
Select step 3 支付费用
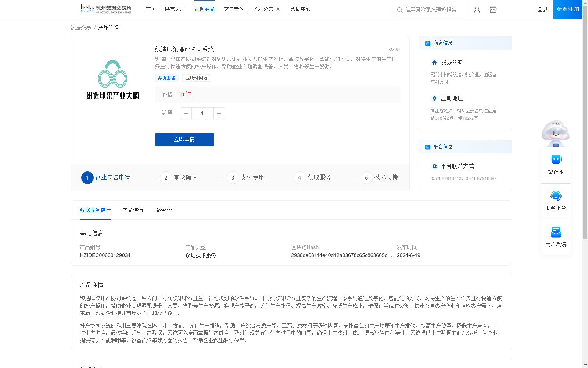[245, 178]
